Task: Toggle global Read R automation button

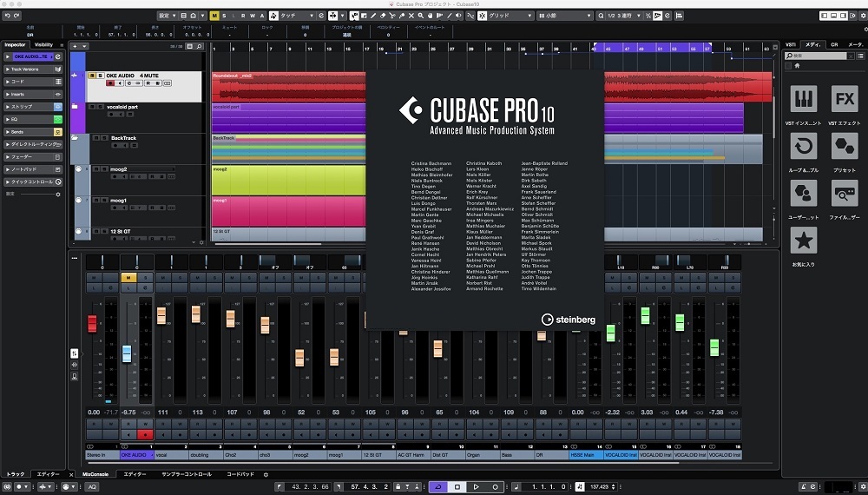Action: 243,16
